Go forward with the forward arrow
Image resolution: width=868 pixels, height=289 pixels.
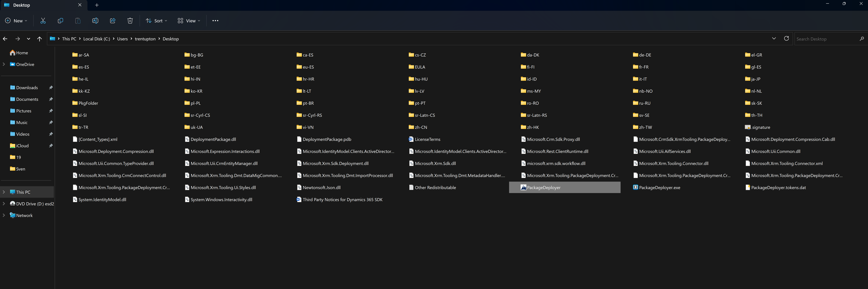coord(18,39)
